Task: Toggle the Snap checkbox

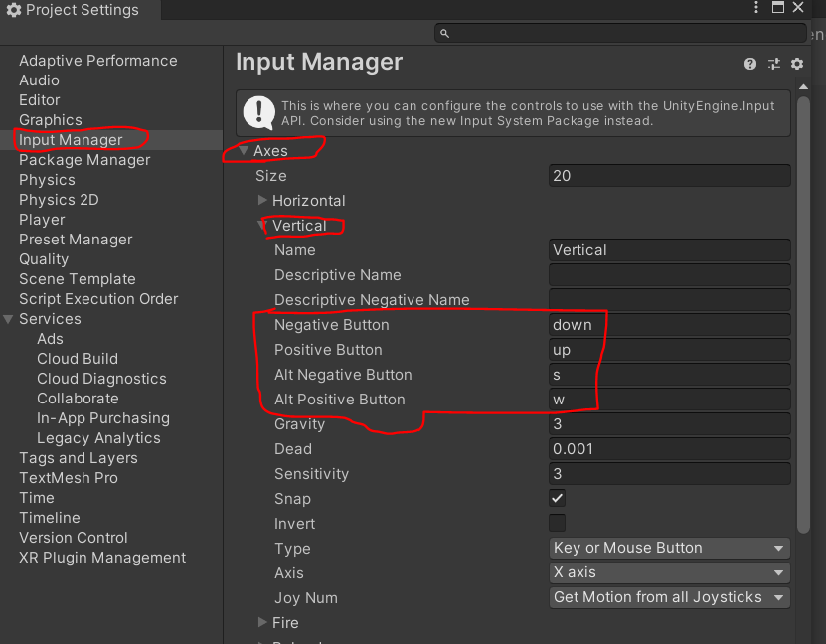Action: click(x=557, y=498)
